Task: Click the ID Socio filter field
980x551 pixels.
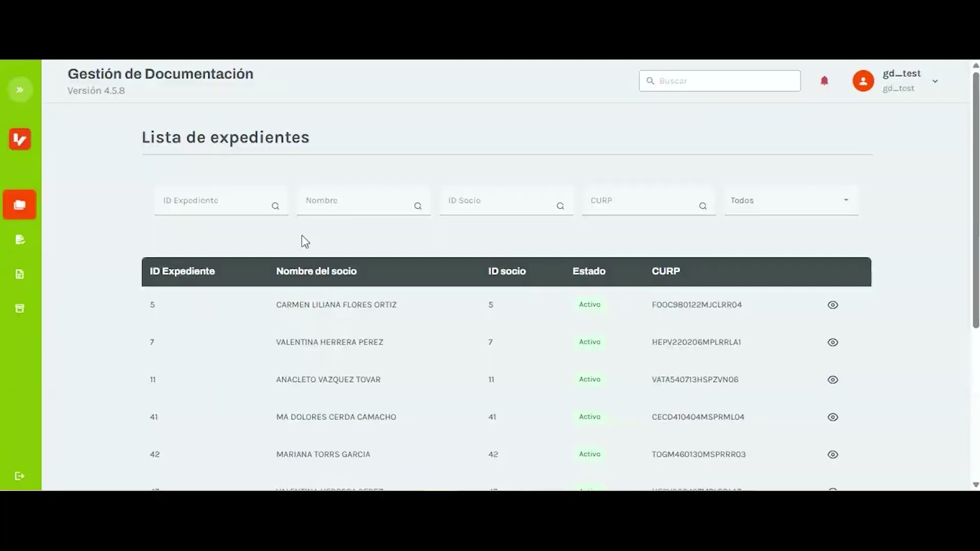Action: (x=507, y=201)
